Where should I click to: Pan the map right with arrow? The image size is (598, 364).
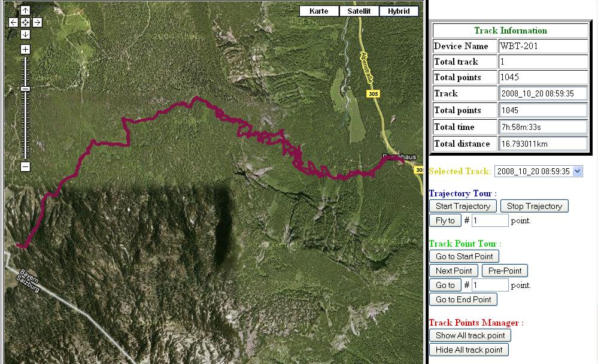click(x=37, y=22)
